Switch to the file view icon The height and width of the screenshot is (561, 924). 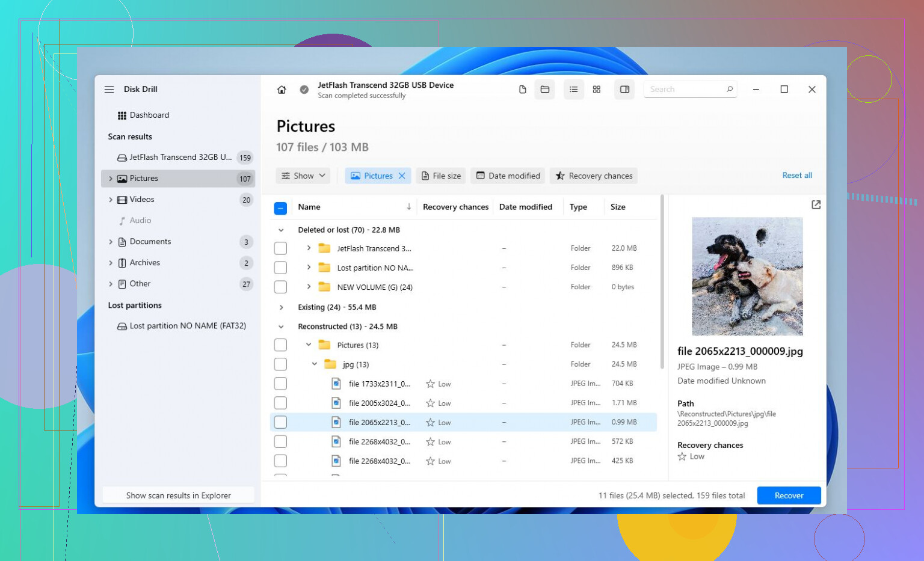(x=522, y=90)
